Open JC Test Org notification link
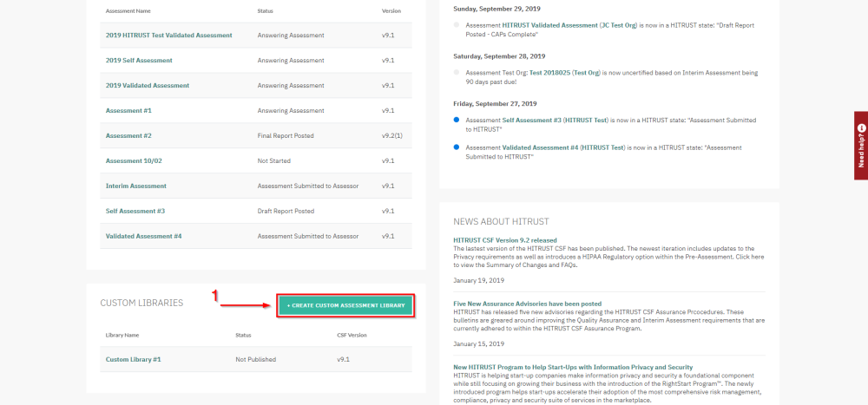868x405 pixels. tap(620, 25)
